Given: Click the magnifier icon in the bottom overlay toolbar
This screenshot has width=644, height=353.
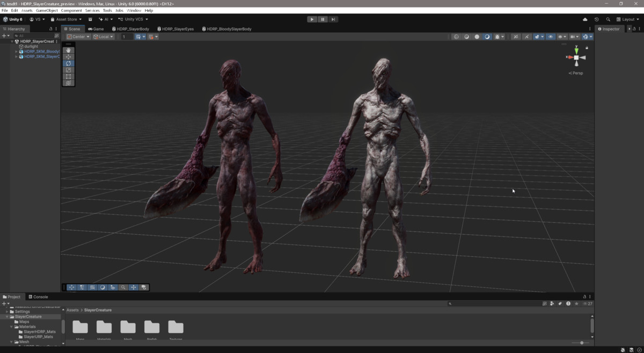Looking at the screenshot, I should 123,287.
